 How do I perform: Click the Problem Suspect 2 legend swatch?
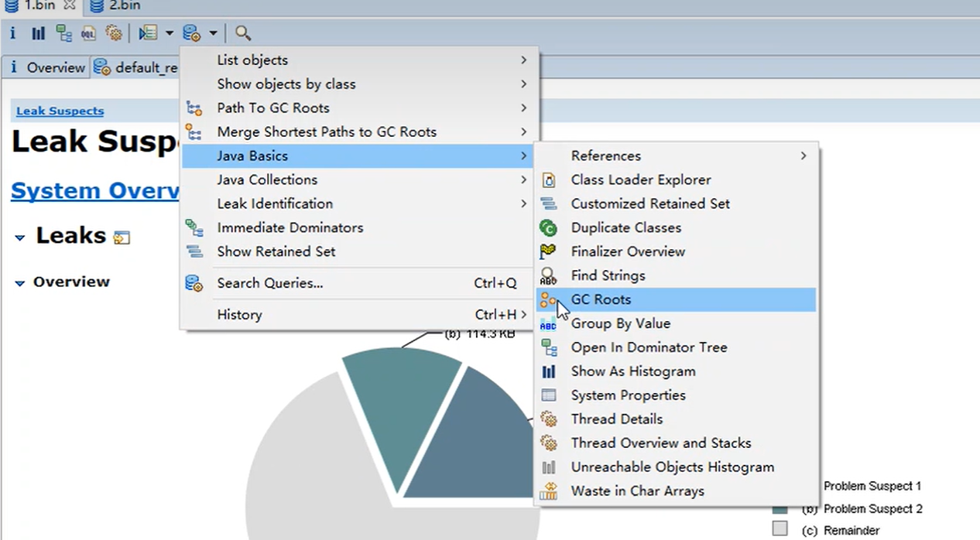[x=780, y=508]
